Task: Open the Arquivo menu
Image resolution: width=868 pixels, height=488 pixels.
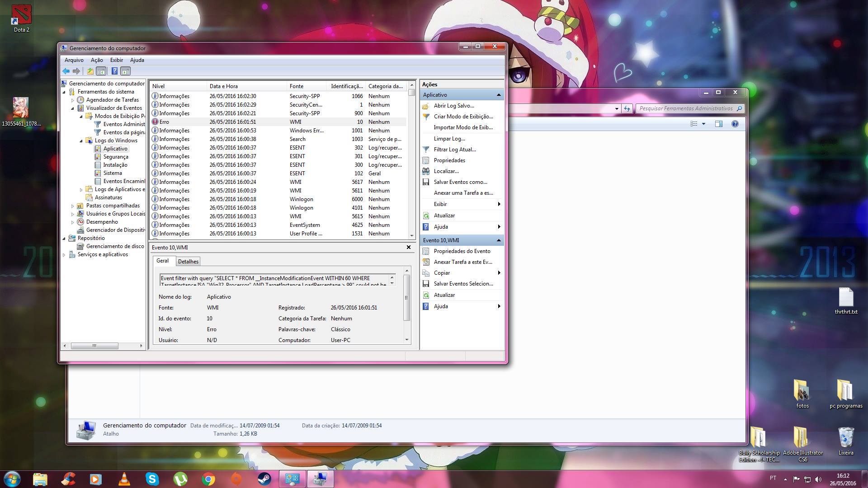Action: [74, 60]
